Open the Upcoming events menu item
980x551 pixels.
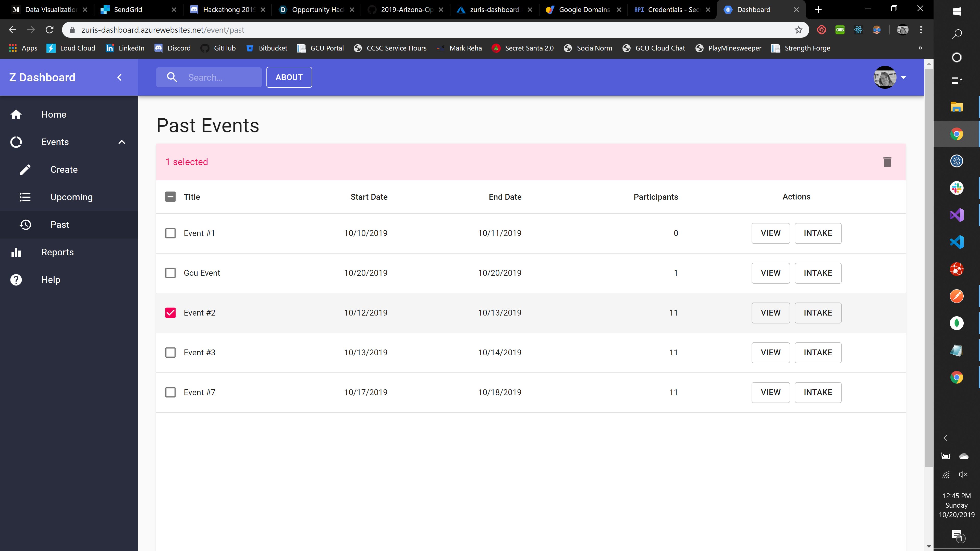71,197
